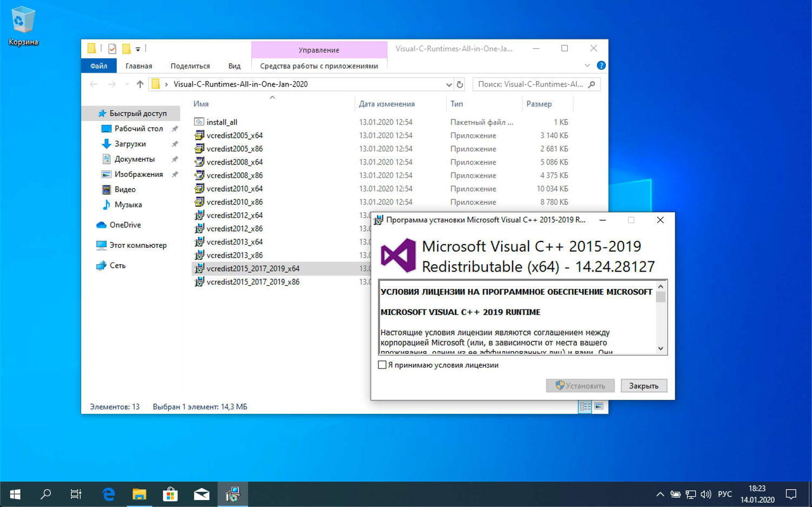Screen dimensions: 812x507
Task: Sort files by Имя column header
Action: [201, 104]
